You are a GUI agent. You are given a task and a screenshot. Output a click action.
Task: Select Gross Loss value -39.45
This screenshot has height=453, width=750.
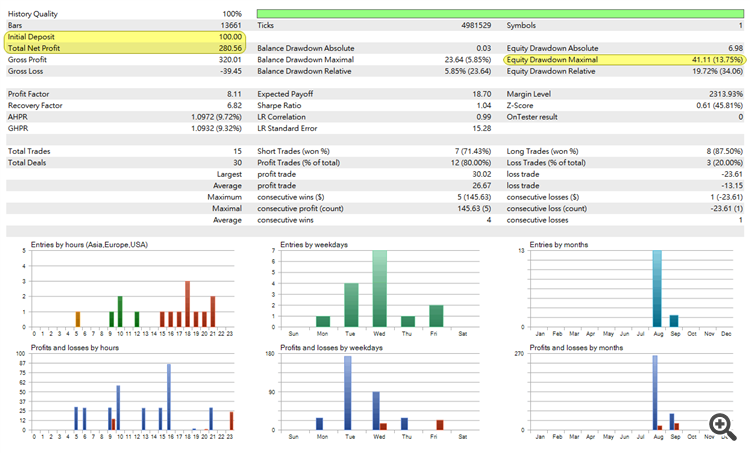click(231, 71)
